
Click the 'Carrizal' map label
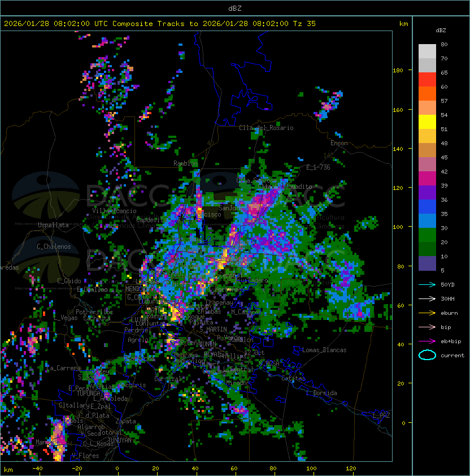[x=168, y=379]
